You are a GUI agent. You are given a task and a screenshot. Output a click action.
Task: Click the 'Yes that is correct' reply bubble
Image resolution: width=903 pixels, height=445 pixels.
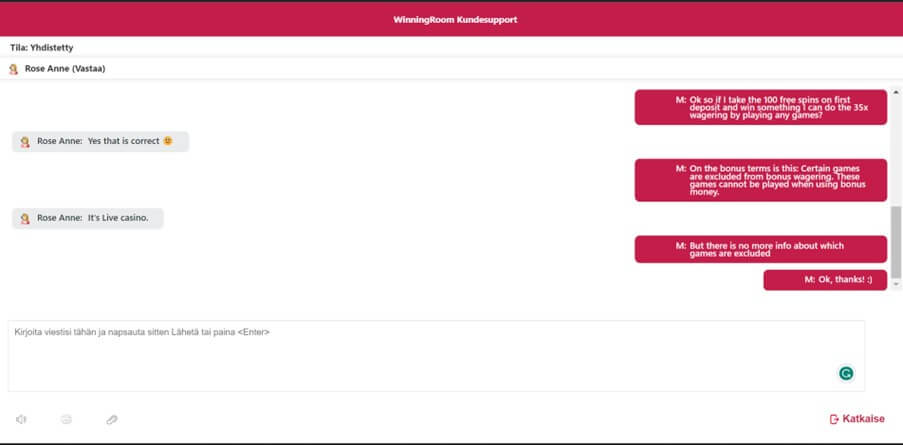click(x=100, y=142)
